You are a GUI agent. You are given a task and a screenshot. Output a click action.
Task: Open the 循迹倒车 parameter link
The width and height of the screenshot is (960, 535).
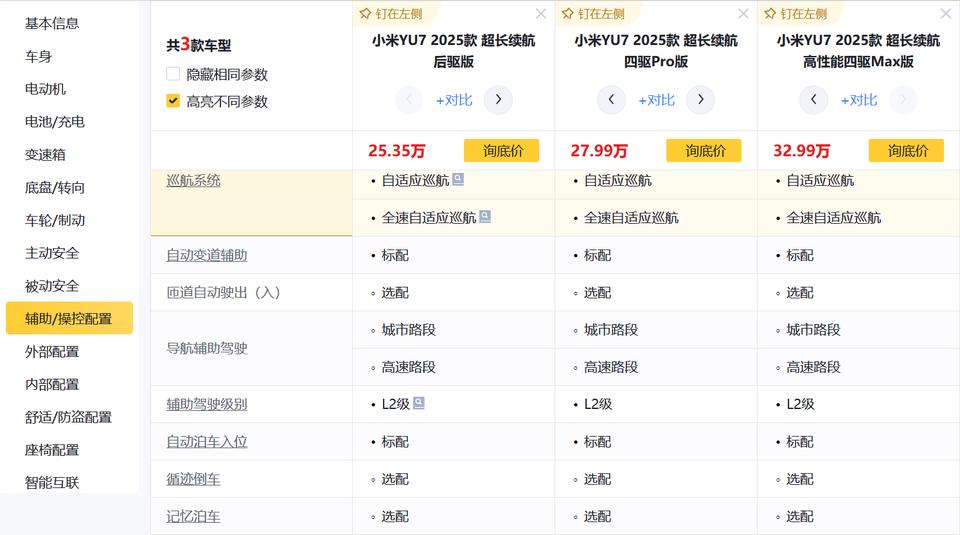(193, 479)
